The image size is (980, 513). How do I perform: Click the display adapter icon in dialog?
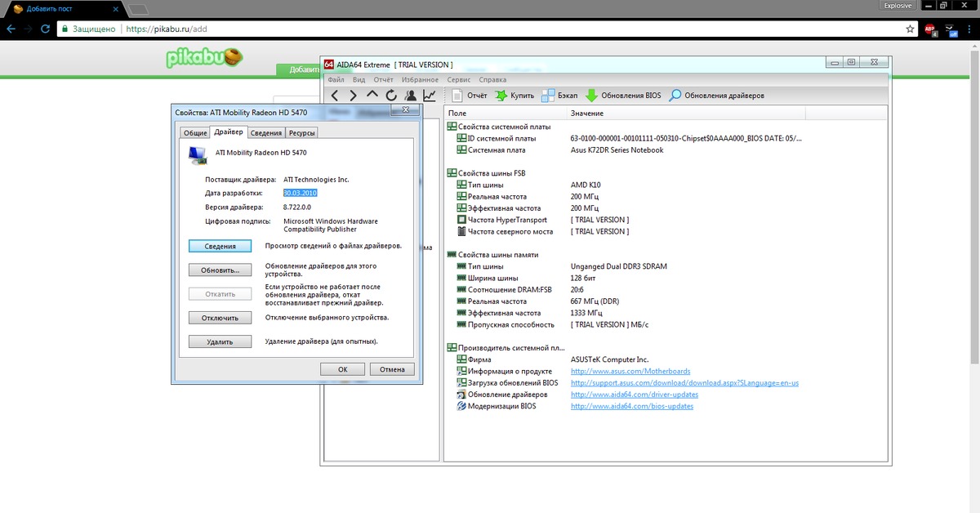pyautogui.click(x=198, y=155)
